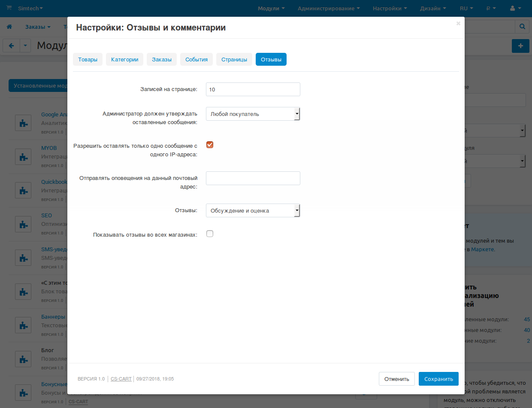
Task: Switch to the Товары tab
Action: tap(88, 60)
